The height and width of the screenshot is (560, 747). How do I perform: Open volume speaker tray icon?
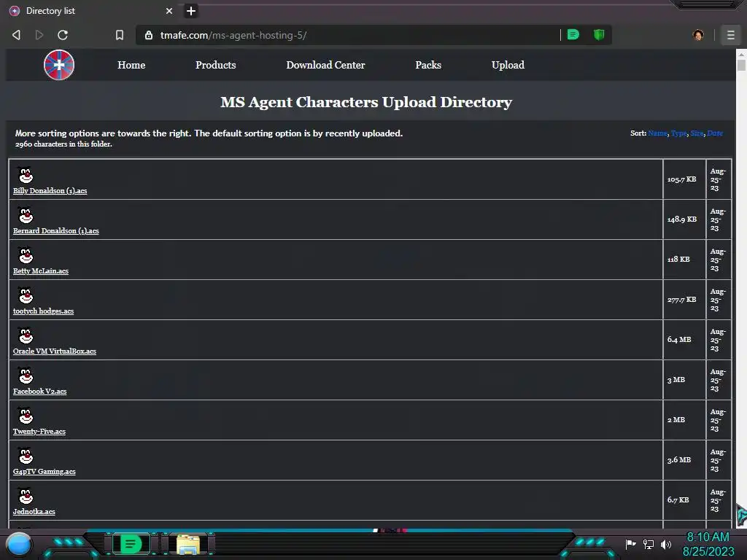[666, 544]
